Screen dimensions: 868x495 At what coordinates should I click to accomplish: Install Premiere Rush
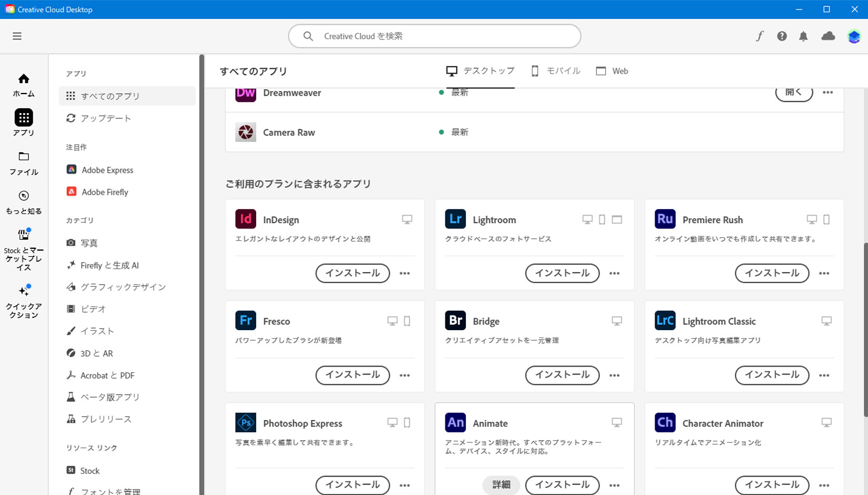point(772,273)
